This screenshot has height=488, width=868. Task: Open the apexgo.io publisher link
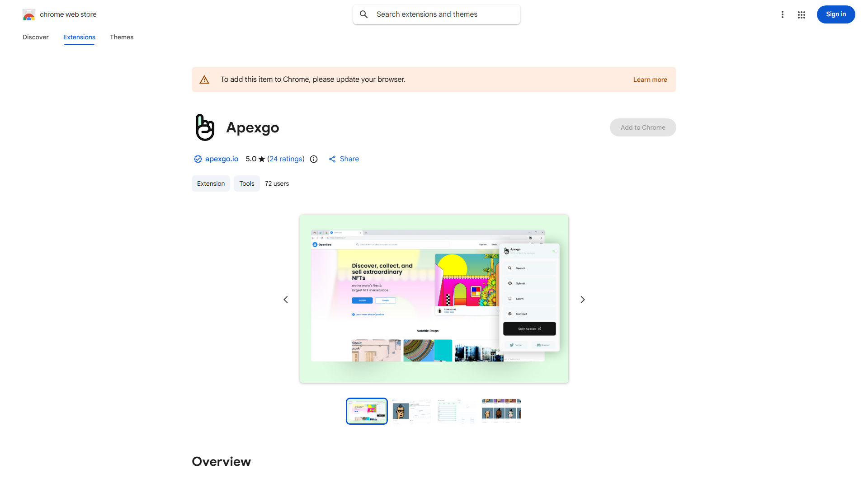(222, 159)
